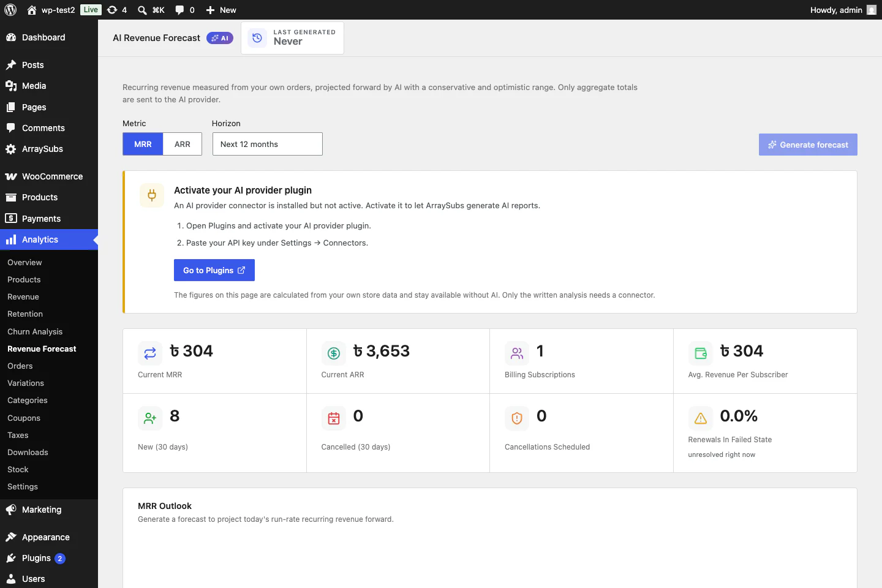
Task: Switch metric to ARR
Action: [x=183, y=144]
